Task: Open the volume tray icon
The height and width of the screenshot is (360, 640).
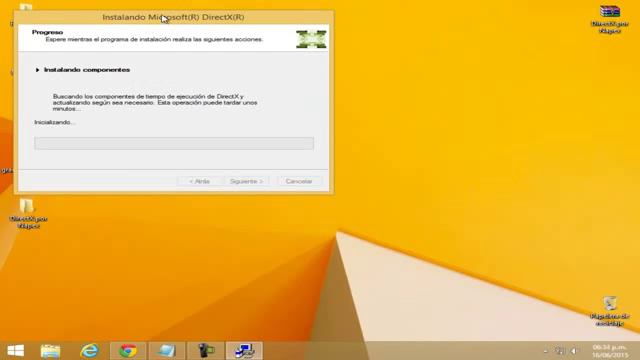Action: (574, 351)
